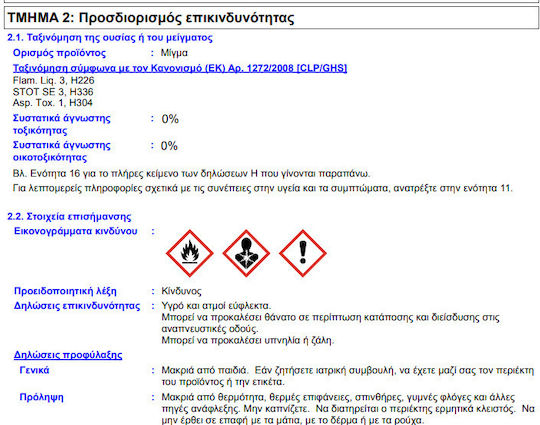
Task: Click the health hazard pictogram
Action: tap(246, 253)
